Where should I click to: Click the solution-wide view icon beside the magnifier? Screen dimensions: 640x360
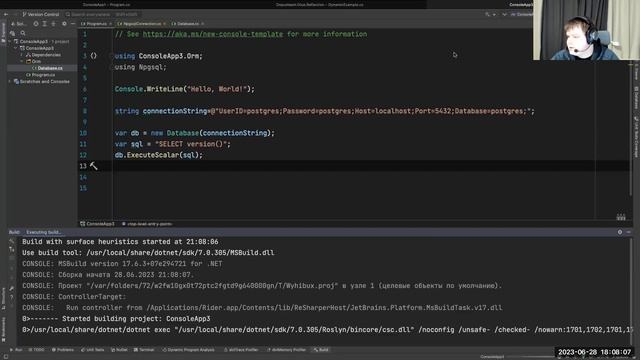pyautogui.click(x=13, y=33)
